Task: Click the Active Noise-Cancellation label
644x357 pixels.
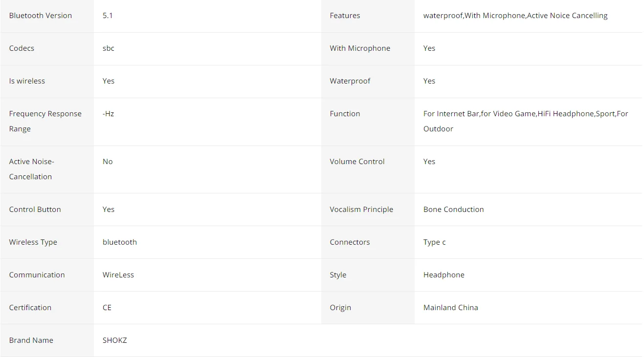Action: coord(31,169)
